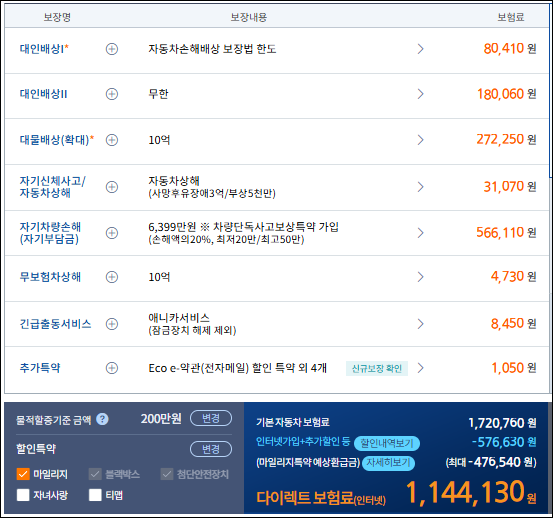
Task: Select 긴급출동서비스 coverage name
Action: tap(55, 324)
